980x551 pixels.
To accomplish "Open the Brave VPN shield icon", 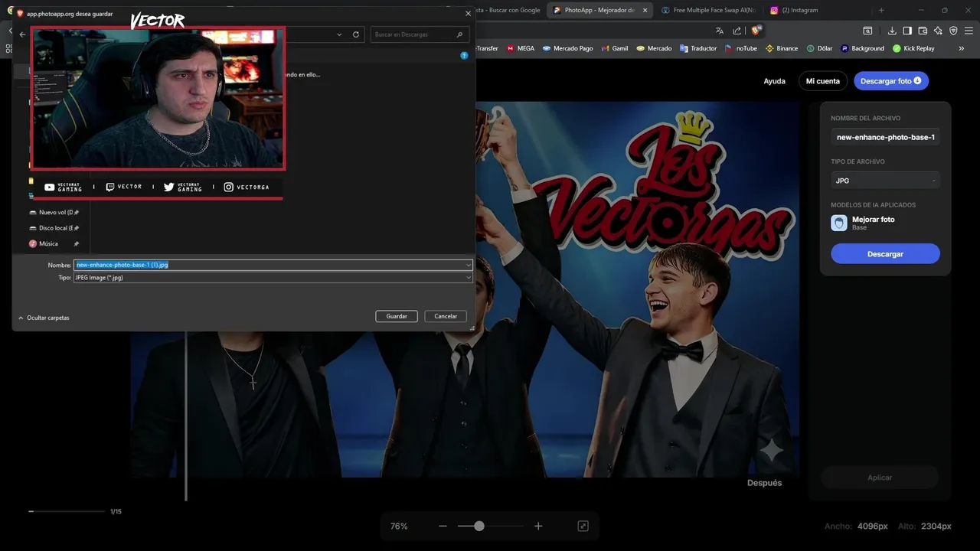I will point(953,31).
